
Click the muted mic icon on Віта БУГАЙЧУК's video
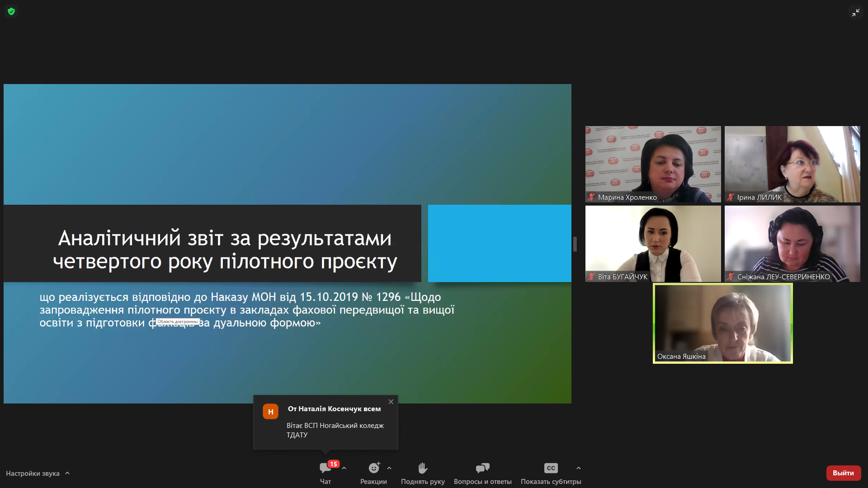click(591, 277)
